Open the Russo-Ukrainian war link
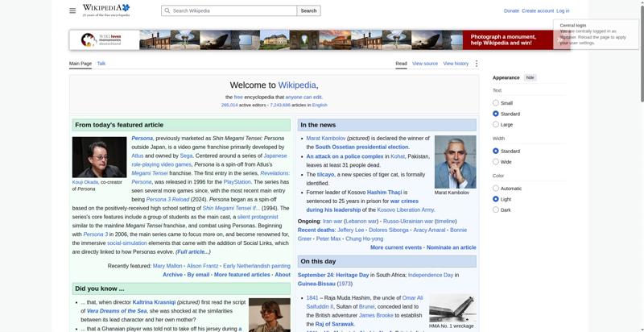The width and height of the screenshot is (644, 332). point(408,221)
